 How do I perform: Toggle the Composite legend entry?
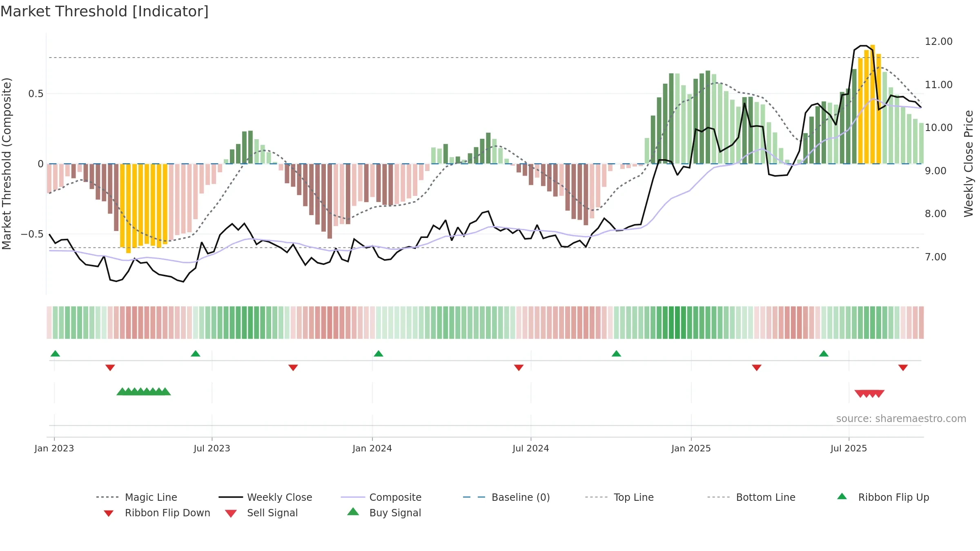381,497
